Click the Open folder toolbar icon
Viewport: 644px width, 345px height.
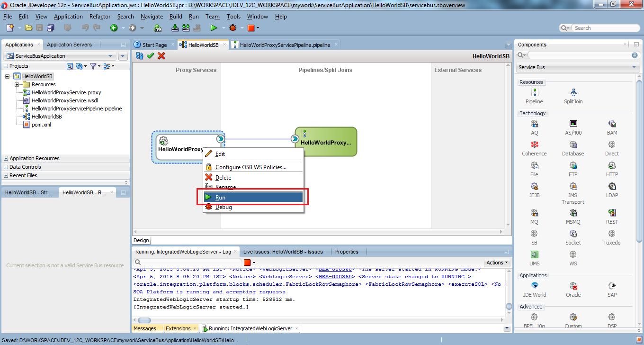click(x=29, y=28)
